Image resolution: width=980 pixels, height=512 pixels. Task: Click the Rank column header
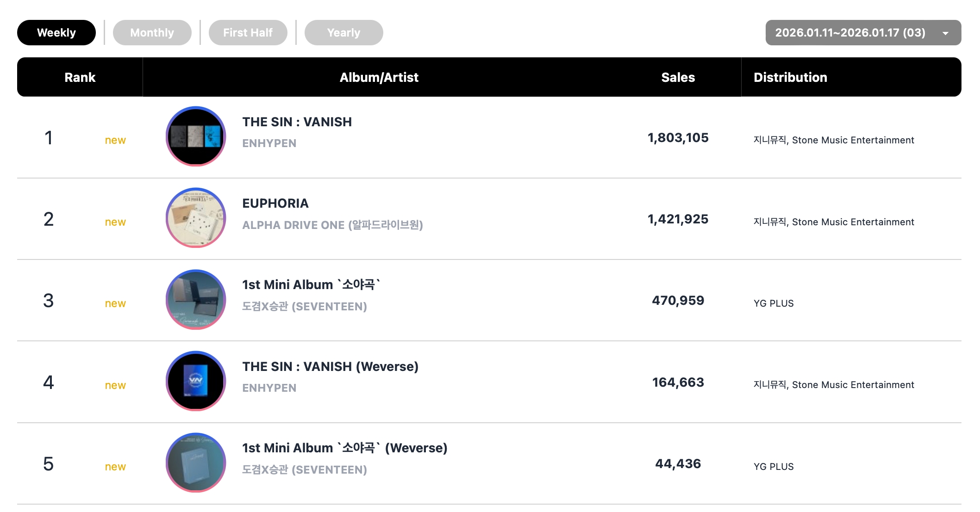(x=80, y=77)
